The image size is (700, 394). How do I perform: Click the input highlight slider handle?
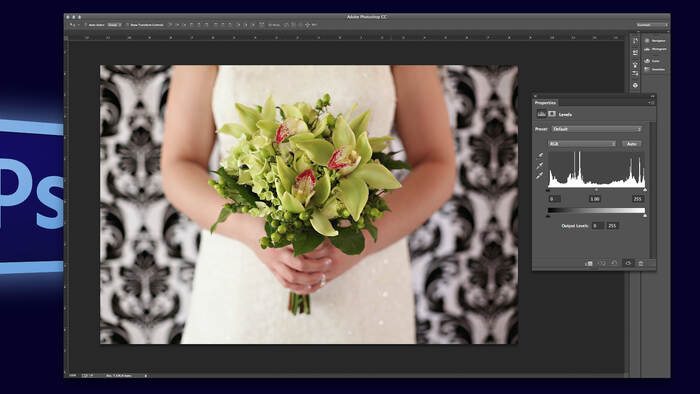click(645, 190)
